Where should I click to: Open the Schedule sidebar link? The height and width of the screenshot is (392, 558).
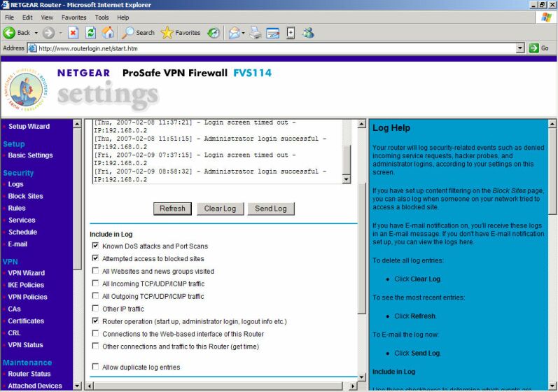pos(22,232)
